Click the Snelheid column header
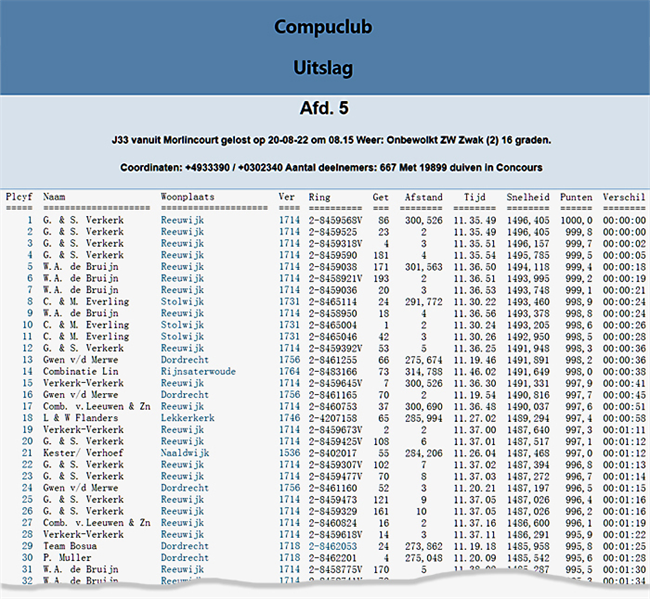Viewport: 650px width, 599px height. point(527,198)
